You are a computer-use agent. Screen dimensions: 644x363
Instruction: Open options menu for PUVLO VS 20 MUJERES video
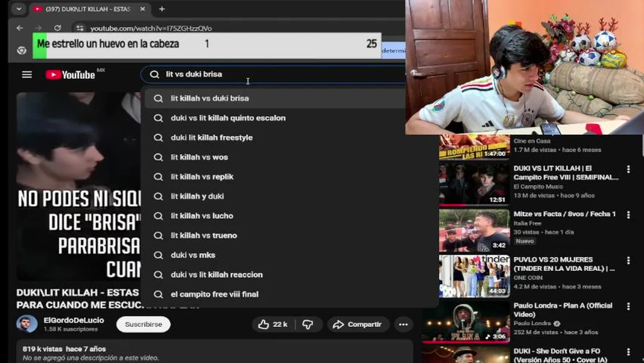pos(628,261)
